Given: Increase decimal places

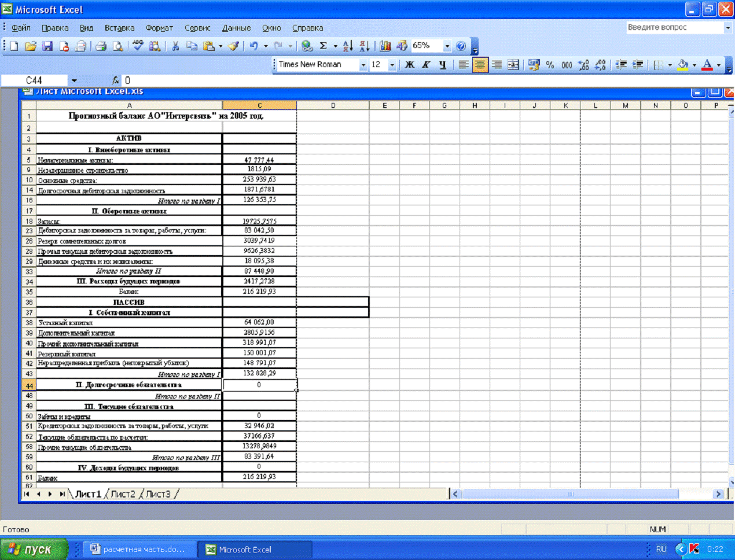Looking at the screenshot, I should [x=583, y=65].
